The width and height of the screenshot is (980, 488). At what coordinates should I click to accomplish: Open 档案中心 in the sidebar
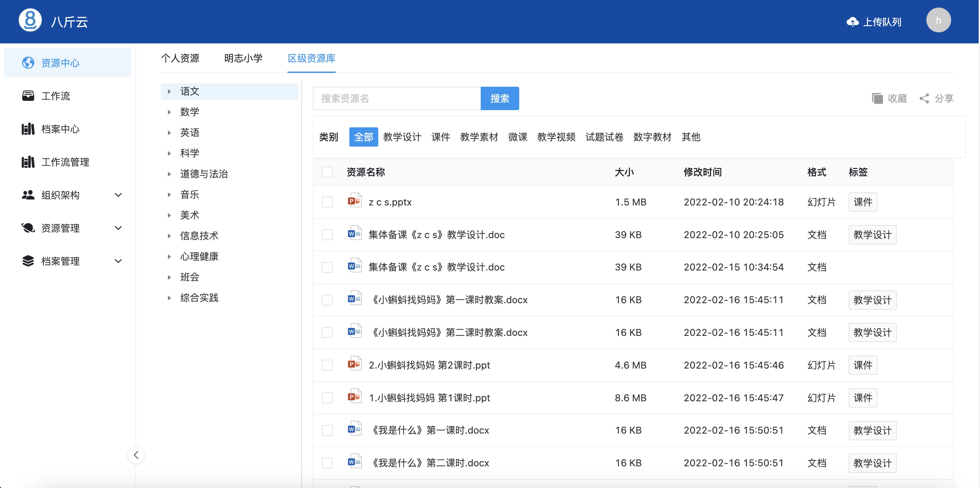click(x=60, y=129)
